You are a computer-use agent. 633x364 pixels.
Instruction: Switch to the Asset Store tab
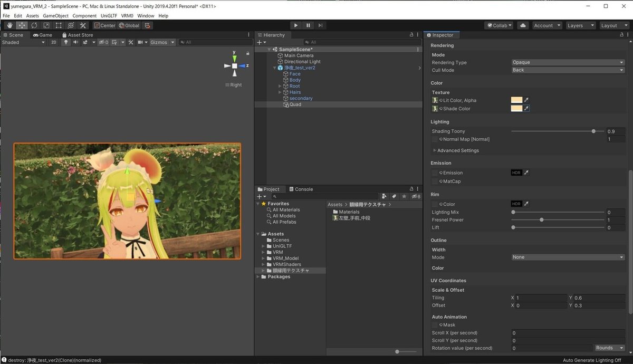77,35
